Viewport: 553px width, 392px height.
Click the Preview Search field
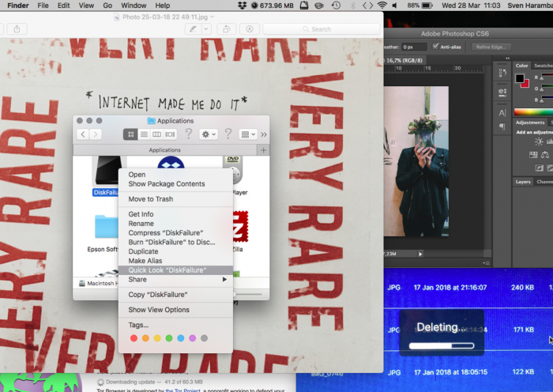[x=321, y=29]
